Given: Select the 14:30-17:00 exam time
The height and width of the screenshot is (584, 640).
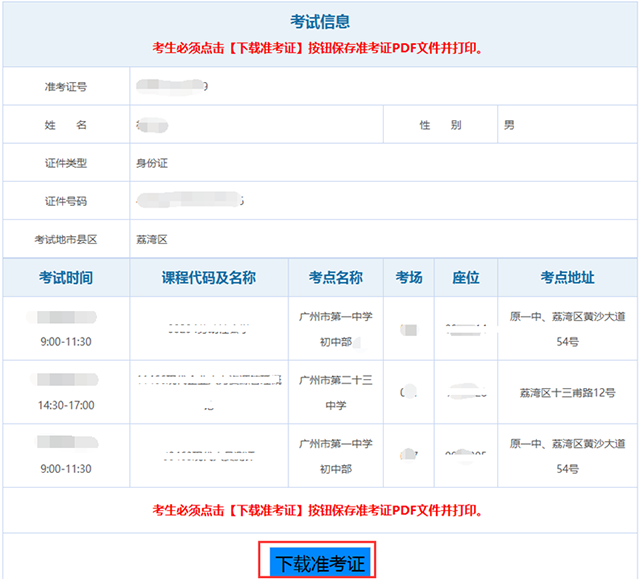Looking at the screenshot, I should [x=66, y=405].
